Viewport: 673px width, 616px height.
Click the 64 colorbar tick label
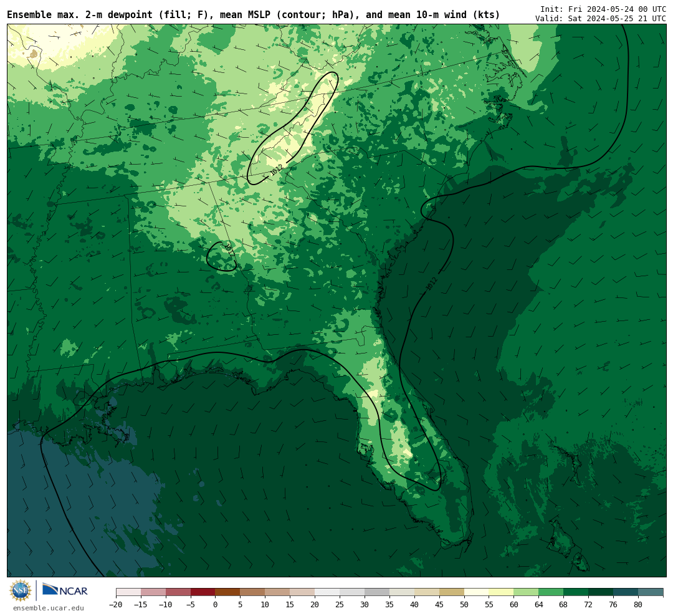point(539,605)
